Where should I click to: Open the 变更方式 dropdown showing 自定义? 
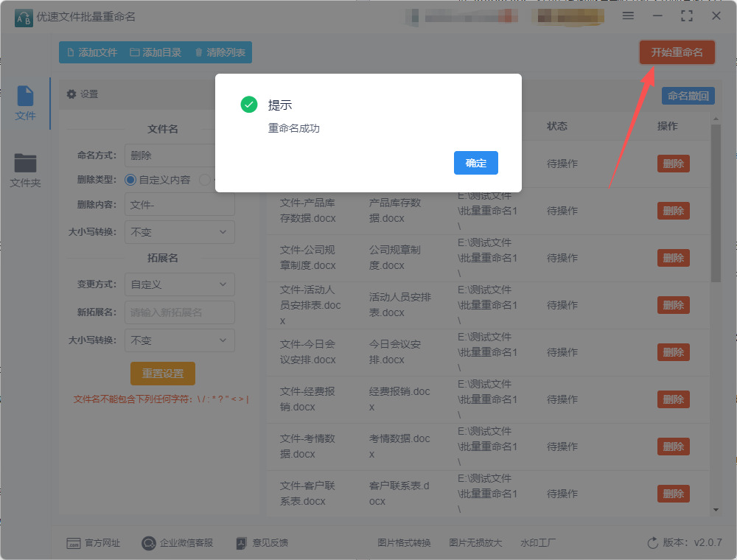click(180, 284)
